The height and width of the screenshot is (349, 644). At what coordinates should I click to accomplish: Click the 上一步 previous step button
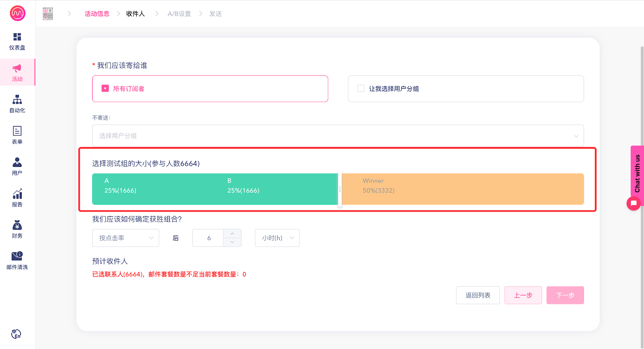coord(523,295)
